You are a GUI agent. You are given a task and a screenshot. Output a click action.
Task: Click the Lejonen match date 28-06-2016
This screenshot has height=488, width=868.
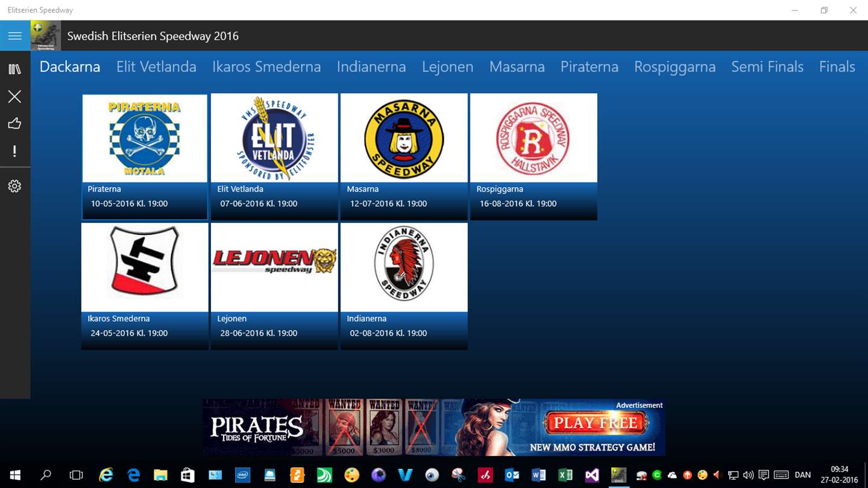[259, 333]
